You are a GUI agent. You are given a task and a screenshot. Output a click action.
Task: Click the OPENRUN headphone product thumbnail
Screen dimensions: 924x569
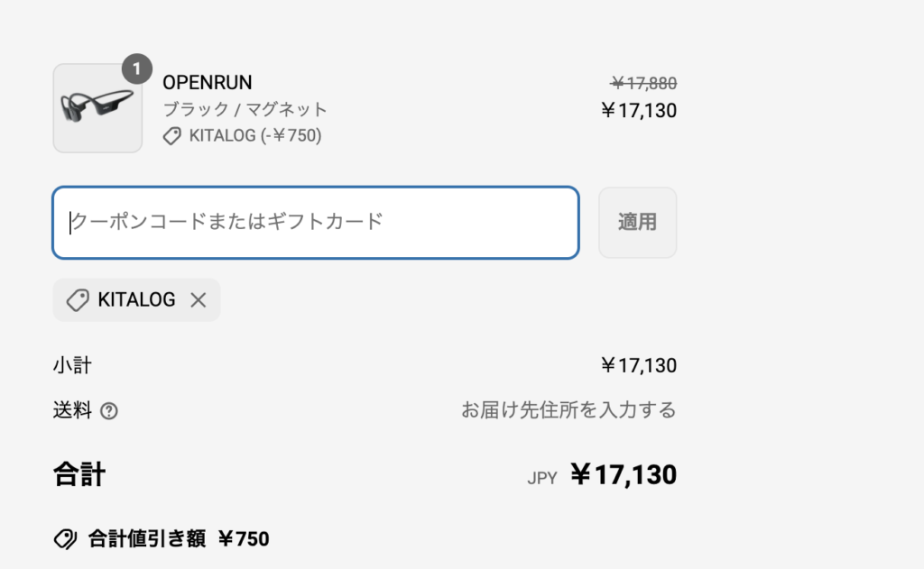[x=97, y=108]
